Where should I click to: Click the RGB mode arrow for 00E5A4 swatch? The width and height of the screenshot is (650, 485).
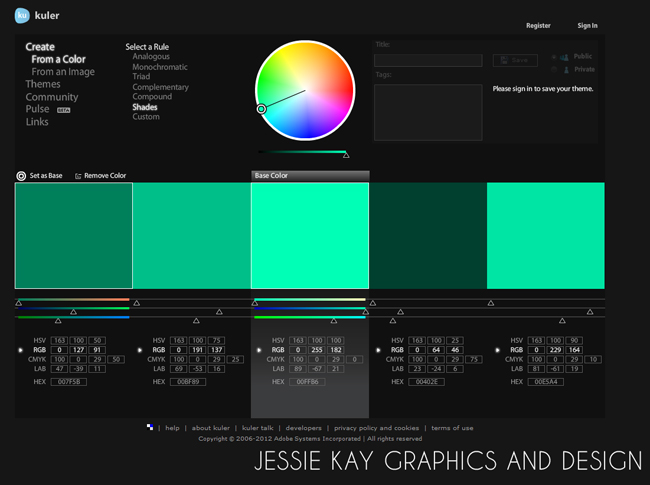[497, 350]
